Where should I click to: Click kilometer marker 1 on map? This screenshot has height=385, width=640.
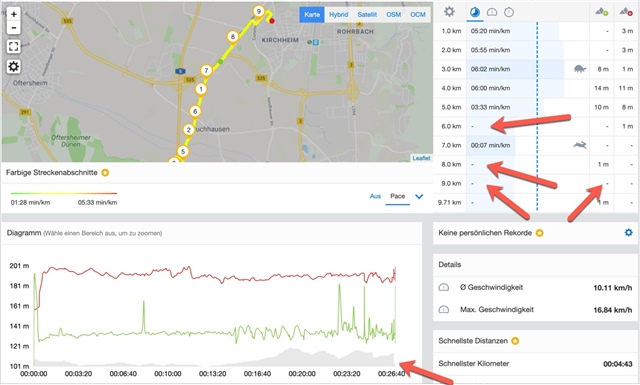(201, 89)
